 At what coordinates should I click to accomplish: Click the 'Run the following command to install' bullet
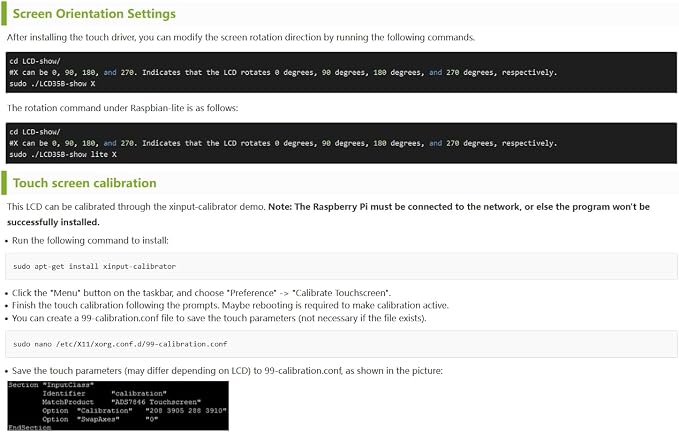90,241
